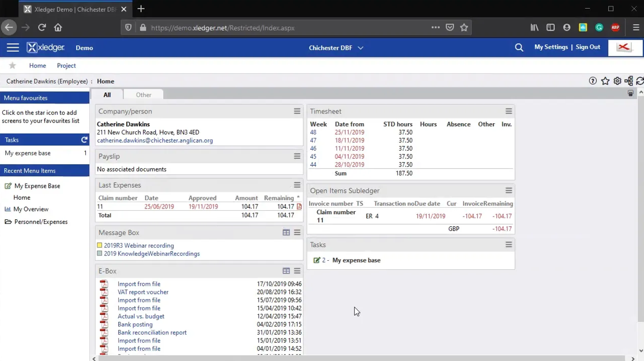
Task: Open the help icon on the Home screen
Action: tap(593, 81)
